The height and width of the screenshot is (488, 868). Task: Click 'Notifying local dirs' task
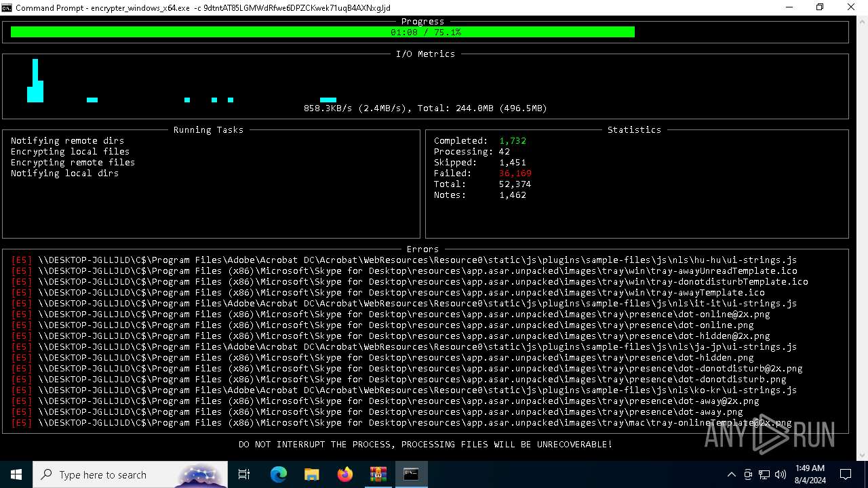click(x=64, y=173)
